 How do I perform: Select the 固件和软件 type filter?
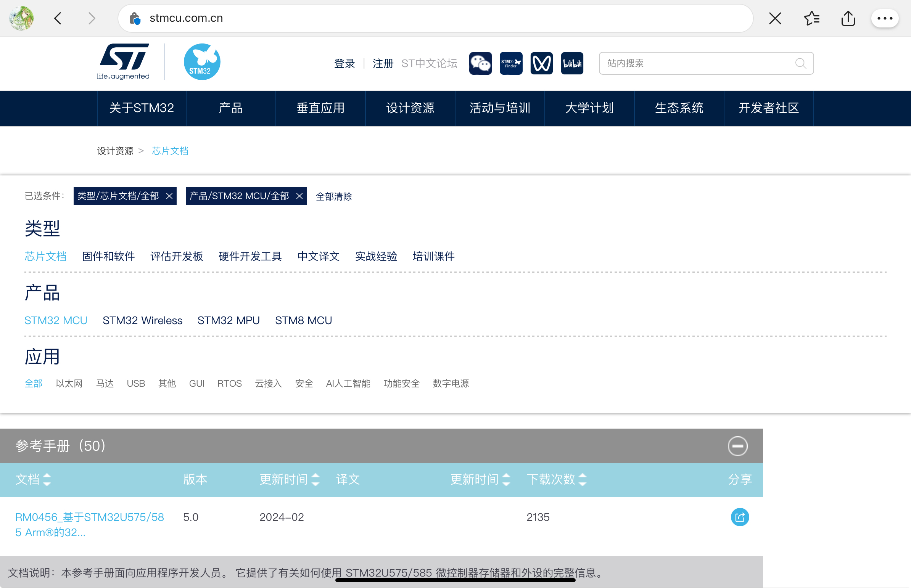tap(108, 256)
